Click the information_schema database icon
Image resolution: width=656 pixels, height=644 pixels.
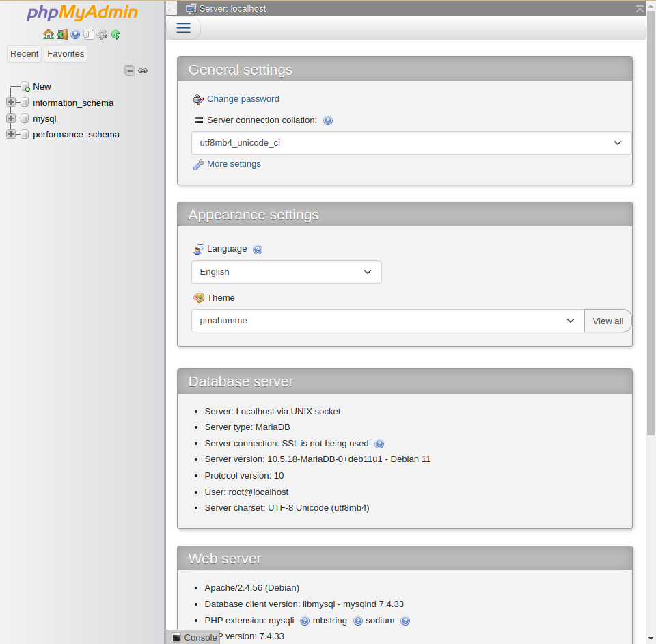(x=25, y=103)
